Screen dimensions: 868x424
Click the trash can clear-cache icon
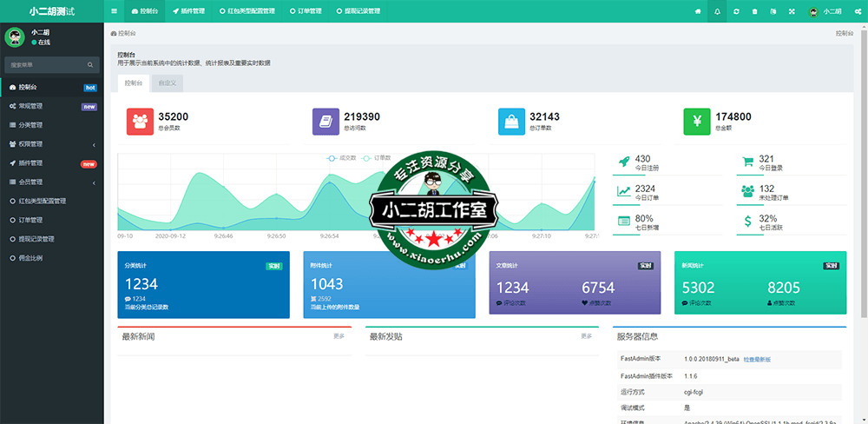(x=754, y=11)
